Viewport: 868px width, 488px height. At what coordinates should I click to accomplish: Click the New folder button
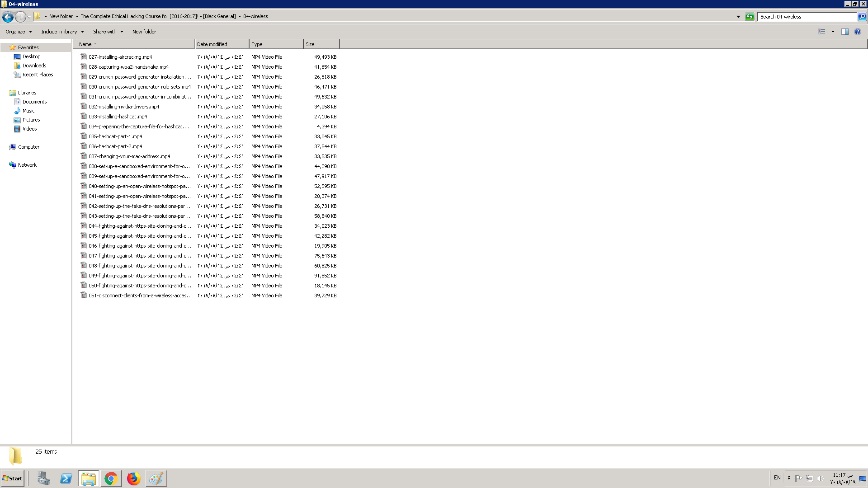[x=144, y=32]
